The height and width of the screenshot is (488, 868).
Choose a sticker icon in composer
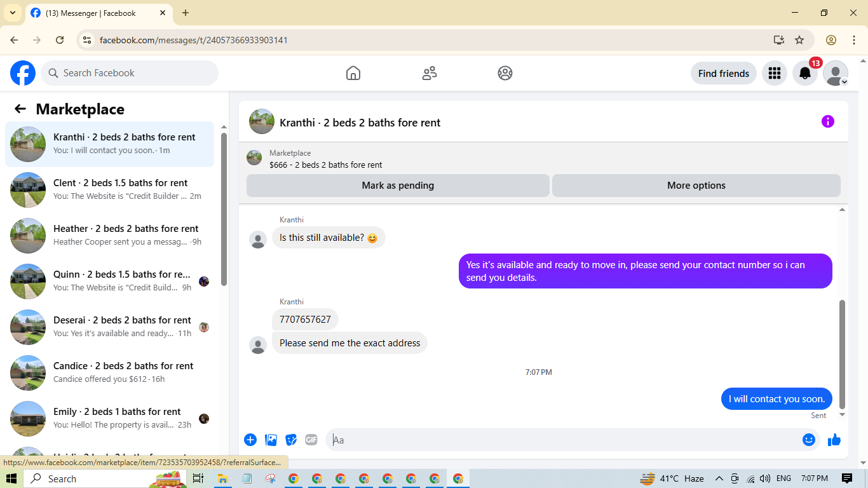point(291,440)
